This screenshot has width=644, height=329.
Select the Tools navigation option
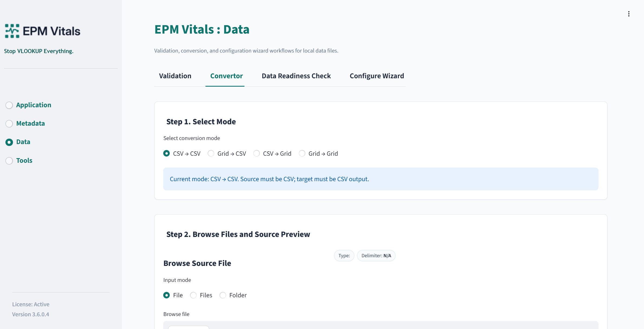pyautogui.click(x=19, y=161)
